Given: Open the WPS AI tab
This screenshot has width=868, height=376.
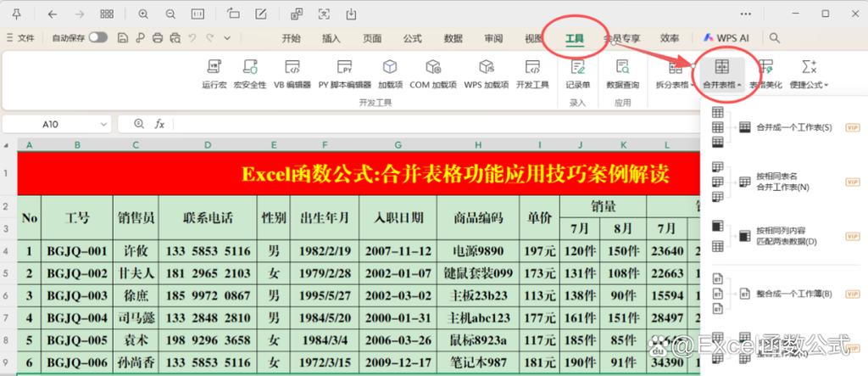Looking at the screenshot, I should (726, 38).
